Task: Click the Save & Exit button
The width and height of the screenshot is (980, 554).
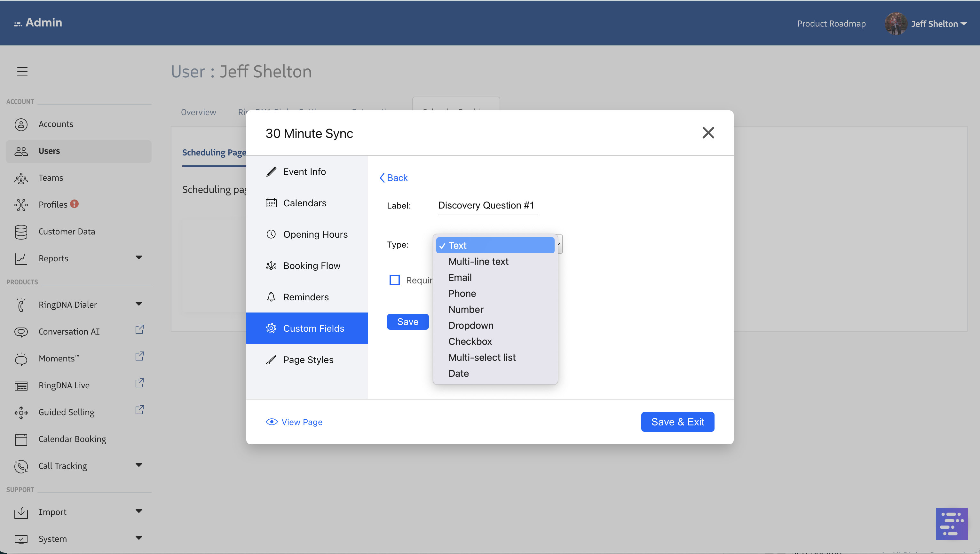Action: 677,422
